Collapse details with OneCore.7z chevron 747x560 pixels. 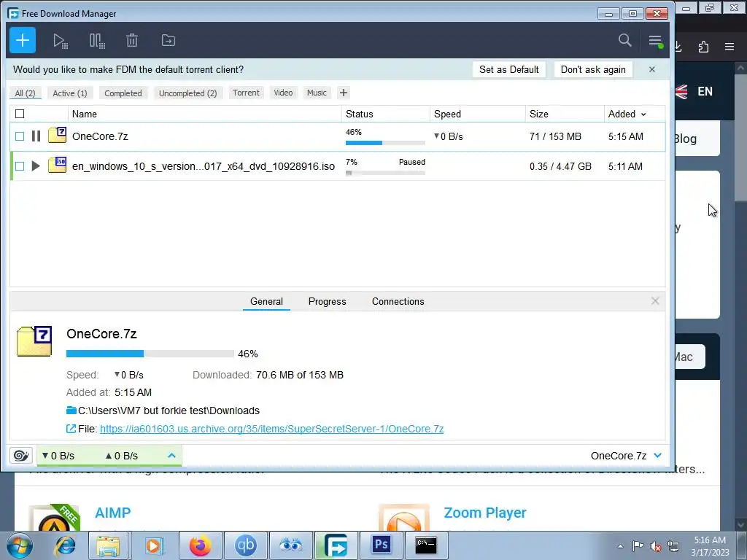coord(658,456)
